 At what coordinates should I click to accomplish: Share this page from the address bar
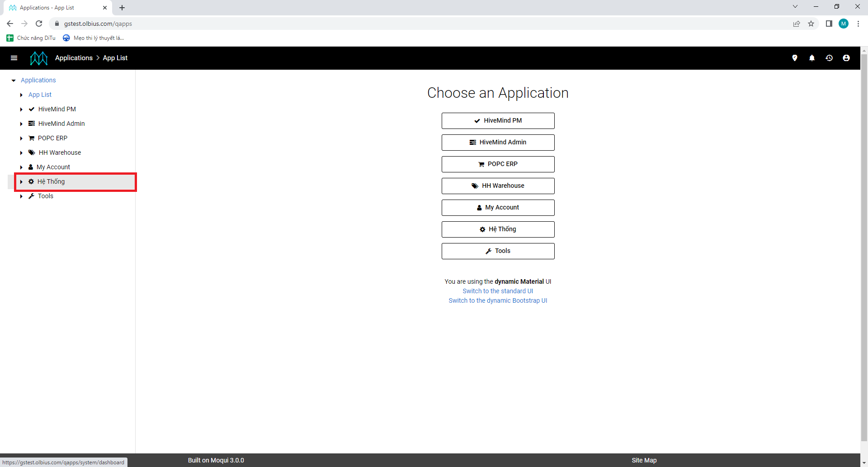[x=797, y=24]
